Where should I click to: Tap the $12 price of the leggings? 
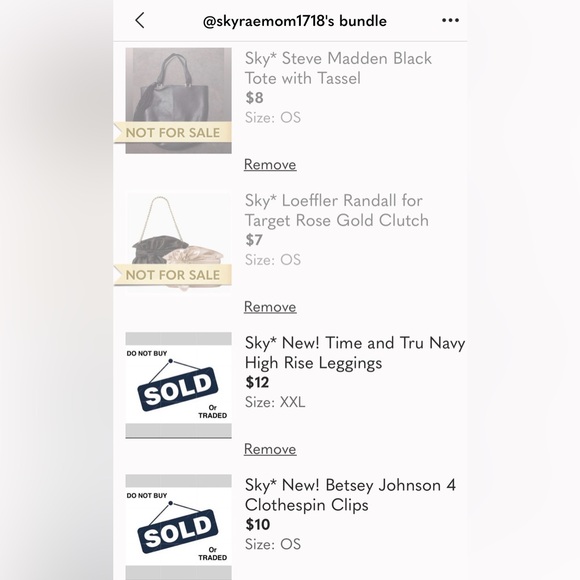click(x=257, y=382)
